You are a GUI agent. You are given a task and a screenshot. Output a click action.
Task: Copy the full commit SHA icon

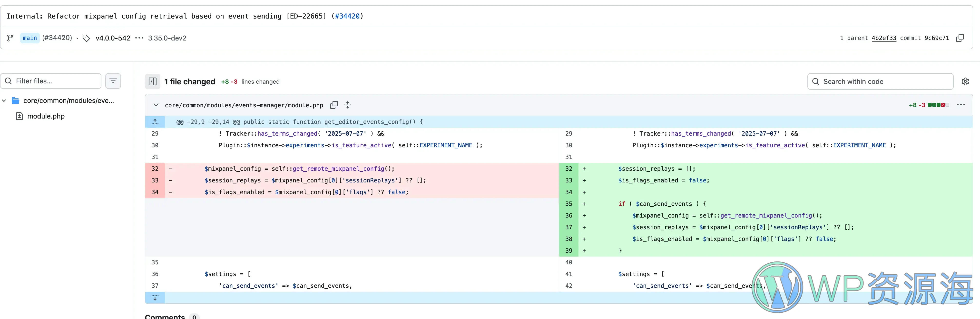(x=960, y=38)
